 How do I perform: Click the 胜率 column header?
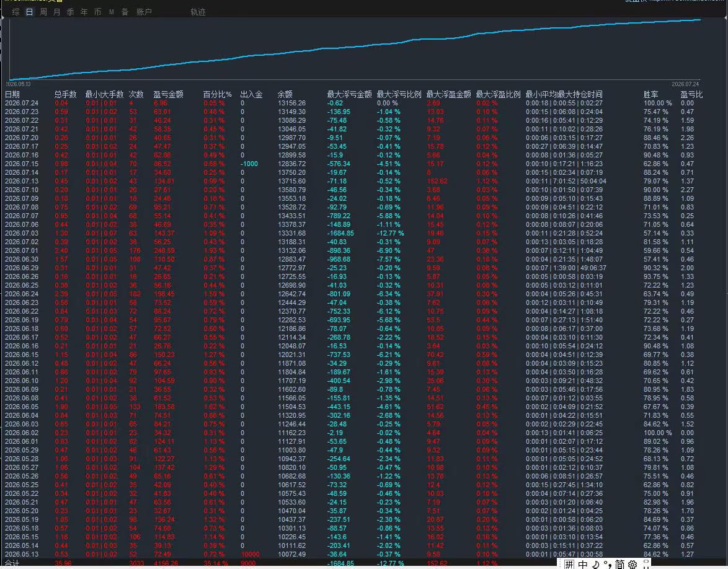[x=651, y=94]
